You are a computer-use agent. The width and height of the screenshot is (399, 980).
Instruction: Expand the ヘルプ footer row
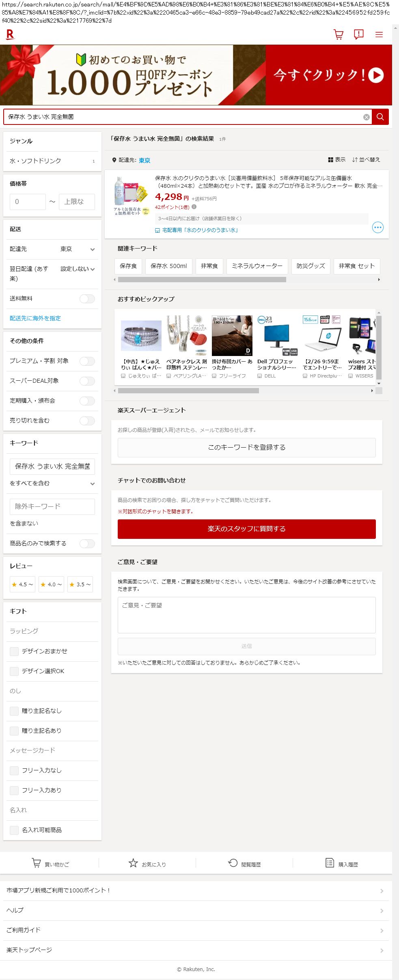pyautogui.click(x=196, y=910)
